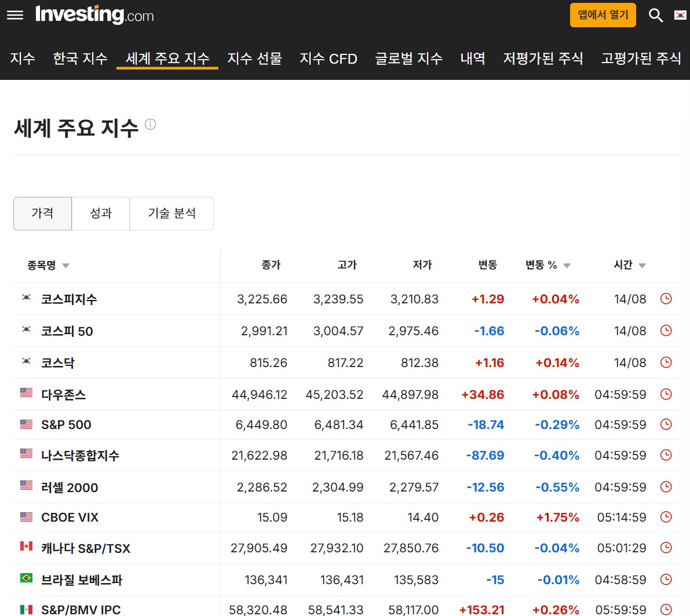Click the 앱에서 열기 button
This screenshot has width=690, height=616.
click(x=603, y=15)
